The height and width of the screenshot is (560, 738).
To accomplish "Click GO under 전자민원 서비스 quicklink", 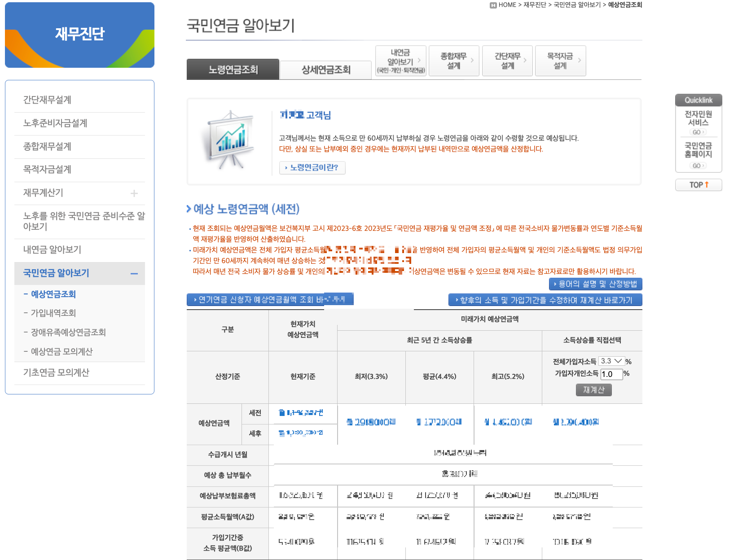I will [698, 132].
